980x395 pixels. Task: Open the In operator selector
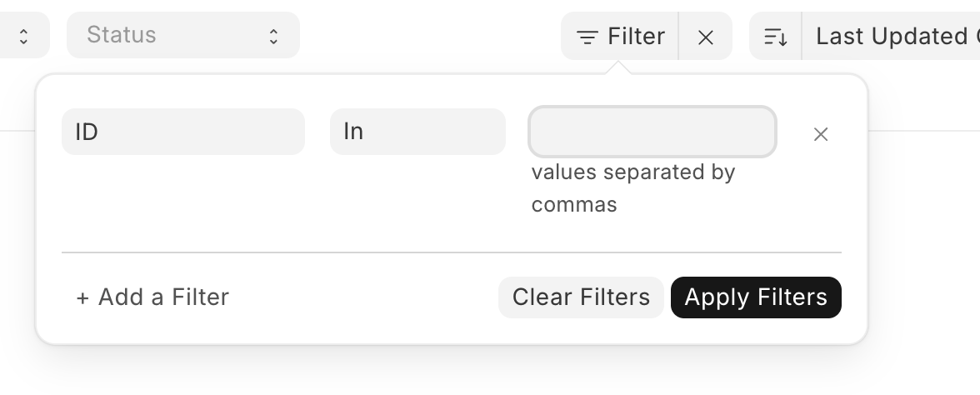click(x=417, y=132)
